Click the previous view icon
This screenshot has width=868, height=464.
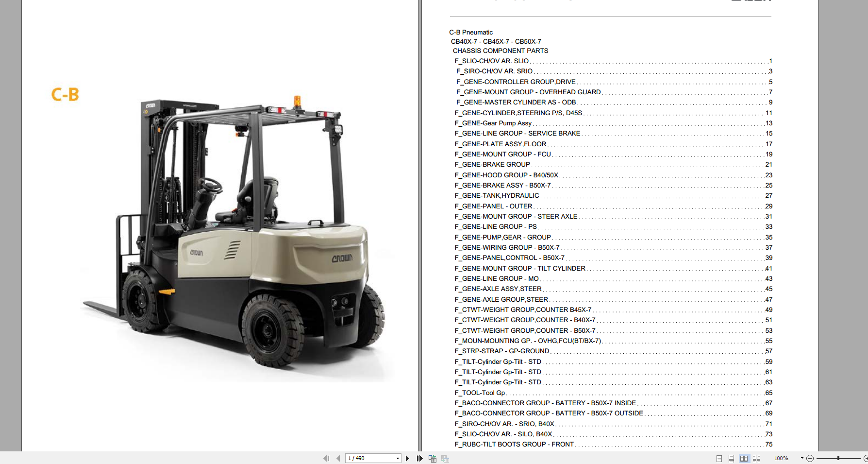click(x=432, y=458)
